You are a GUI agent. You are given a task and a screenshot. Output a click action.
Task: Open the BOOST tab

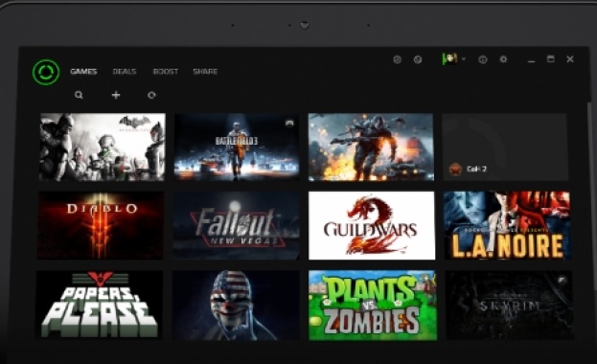coord(166,72)
